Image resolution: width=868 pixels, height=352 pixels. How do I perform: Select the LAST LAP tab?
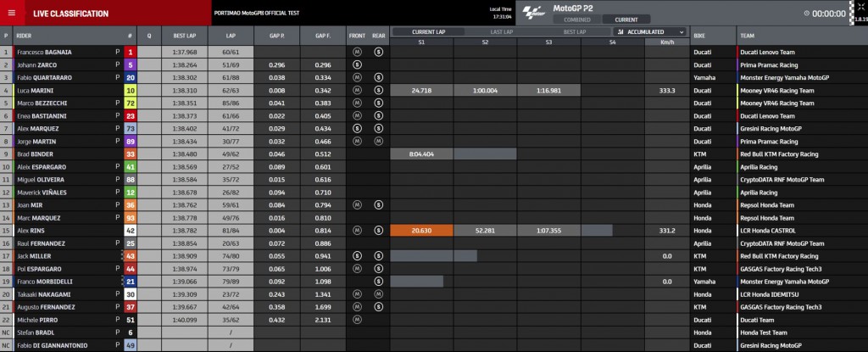[x=502, y=32]
